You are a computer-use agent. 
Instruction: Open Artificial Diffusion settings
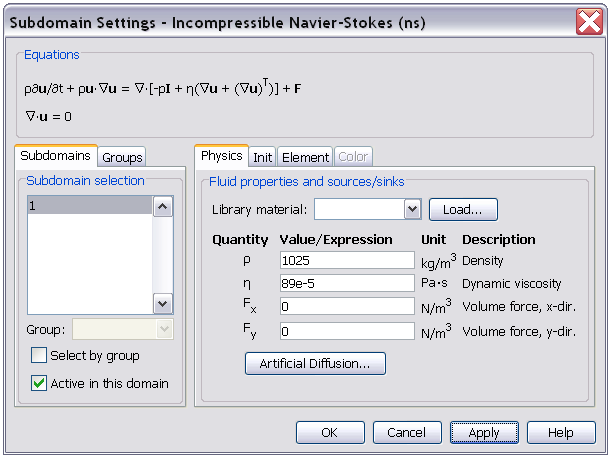(315, 363)
